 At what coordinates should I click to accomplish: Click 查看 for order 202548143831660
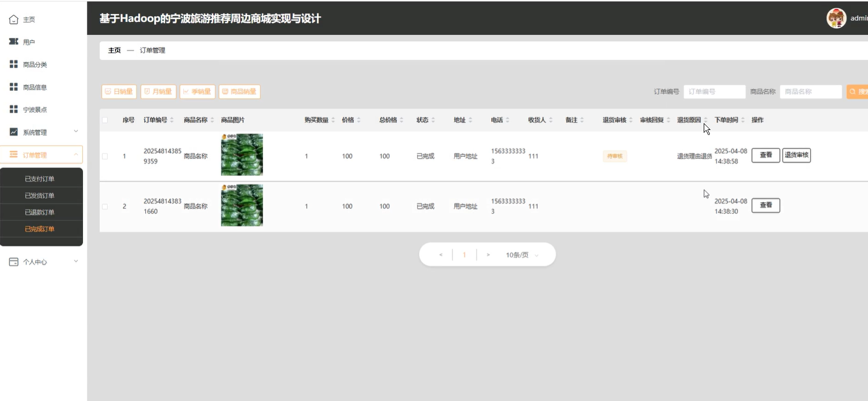pyautogui.click(x=765, y=206)
